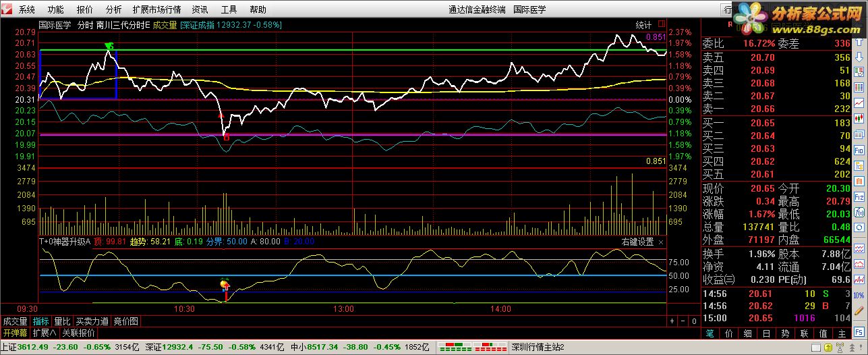Open the 资讯 menu
The height and width of the screenshot is (355, 868).
200,9
